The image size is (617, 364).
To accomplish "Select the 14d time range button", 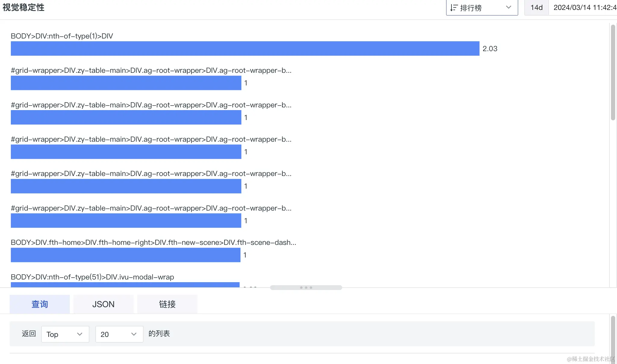I will pos(536,8).
